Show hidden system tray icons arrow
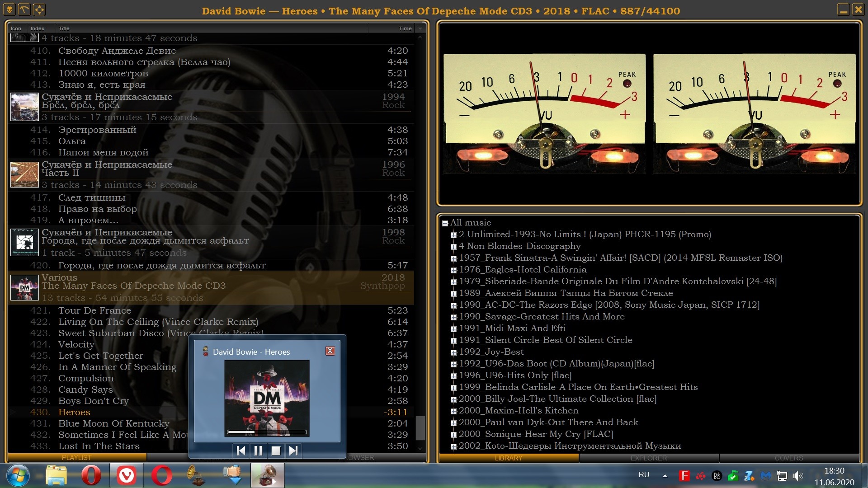Image resolution: width=868 pixels, height=488 pixels. coord(665,475)
